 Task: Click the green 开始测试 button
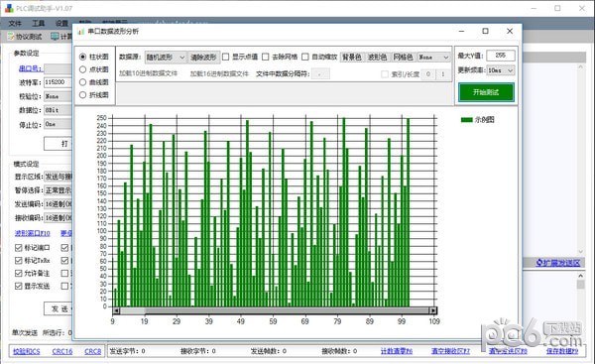point(486,92)
